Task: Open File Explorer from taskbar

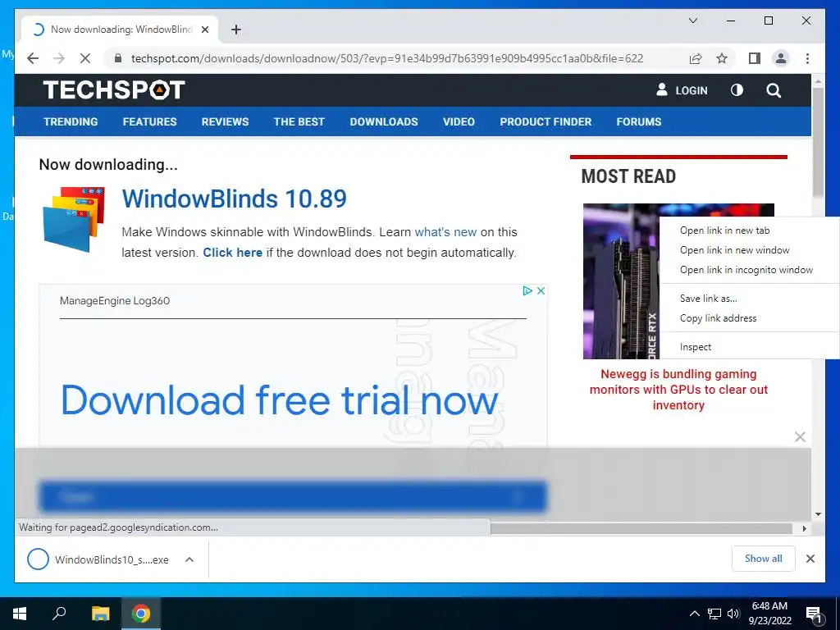Action: click(100, 614)
